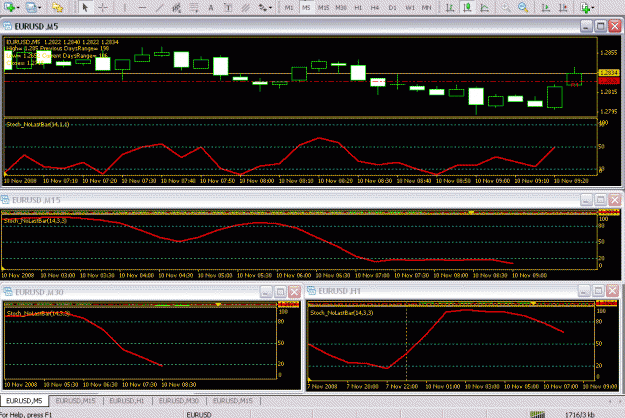Close the EURUSD,H1 chart window
Image resolution: width=625 pixels, height=418 pixels.
tap(613, 291)
